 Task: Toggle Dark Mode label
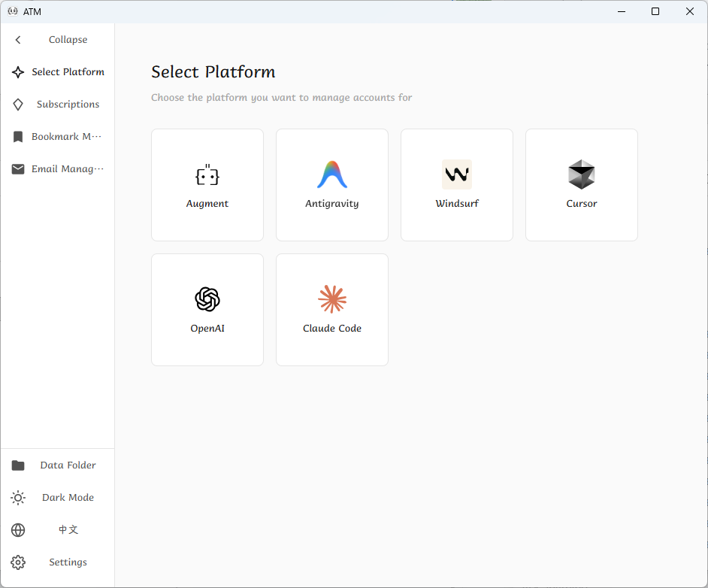[x=68, y=498]
